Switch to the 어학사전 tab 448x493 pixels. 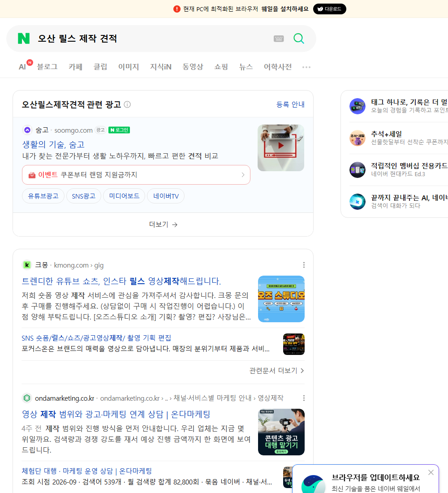tap(278, 67)
